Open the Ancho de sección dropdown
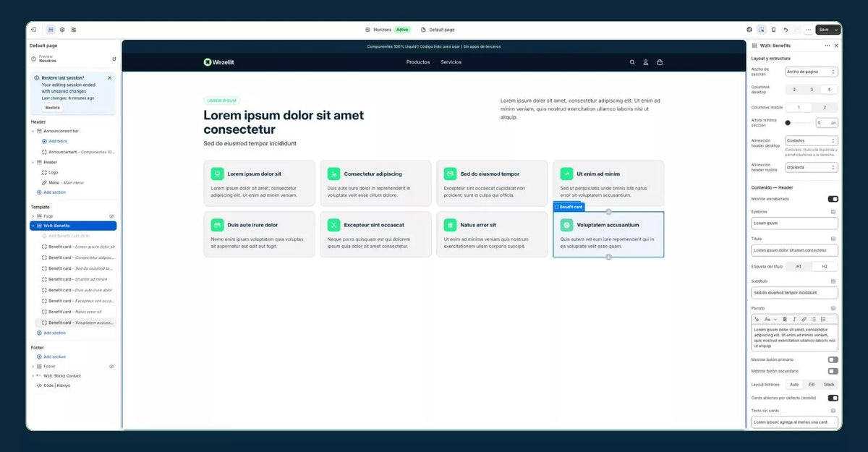The height and width of the screenshot is (452, 868). tap(811, 72)
